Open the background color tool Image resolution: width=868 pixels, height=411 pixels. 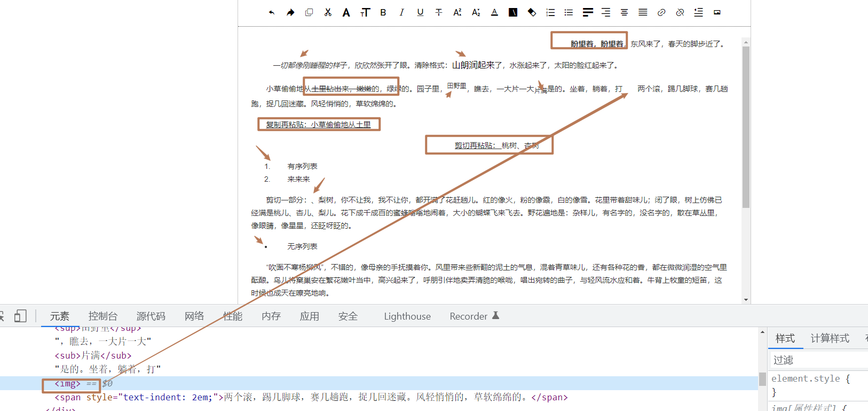pyautogui.click(x=513, y=12)
